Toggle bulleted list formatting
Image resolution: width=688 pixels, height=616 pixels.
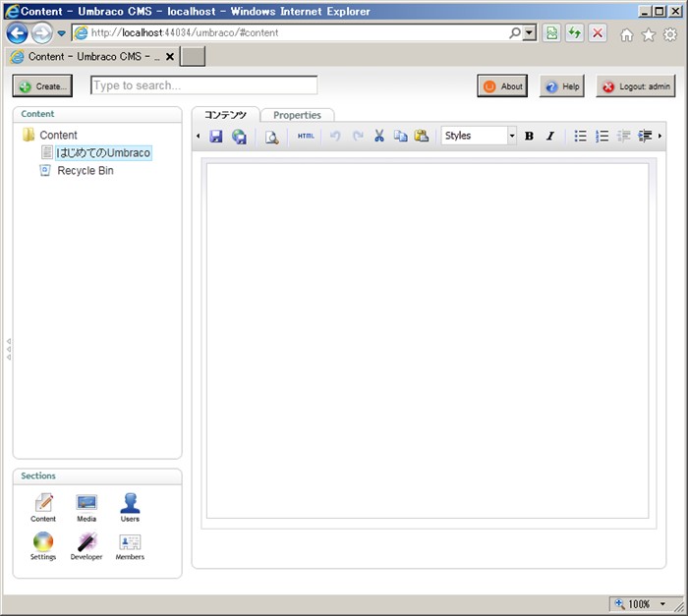[580, 137]
